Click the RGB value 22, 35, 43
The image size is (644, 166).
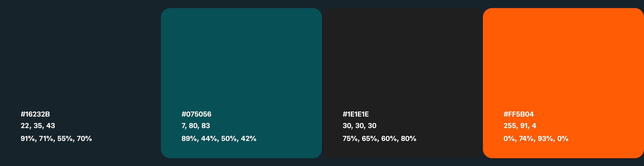coord(38,126)
